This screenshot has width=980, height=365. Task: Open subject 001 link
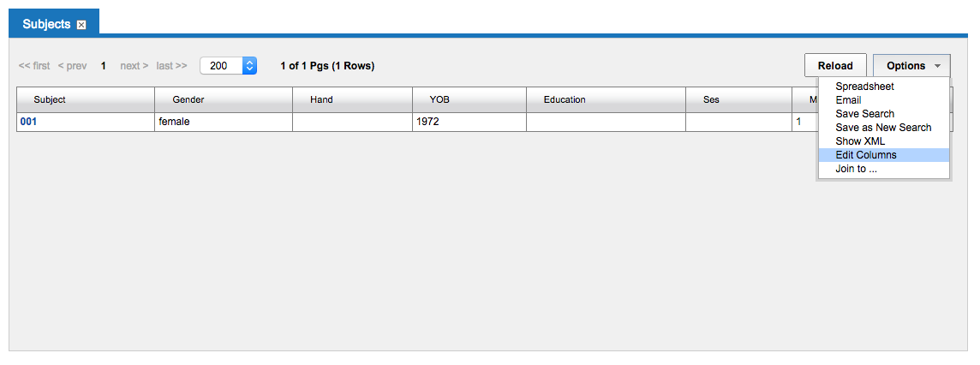(x=28, y=122)
